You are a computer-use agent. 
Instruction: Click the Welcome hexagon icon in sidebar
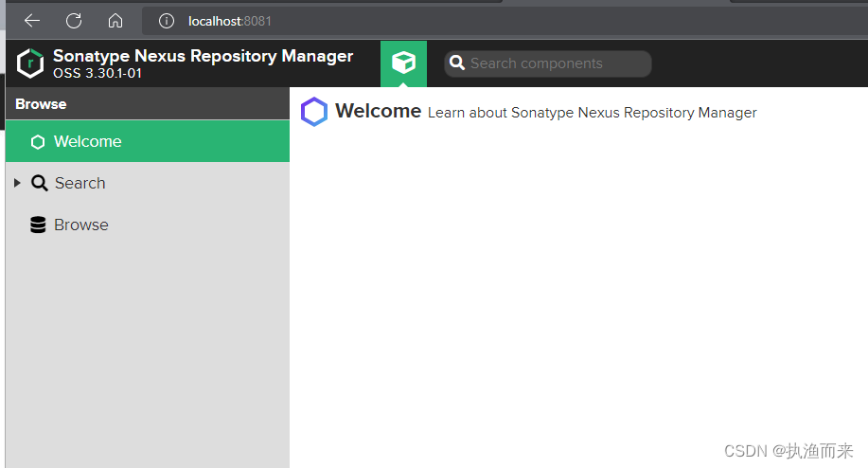(38, 142)
